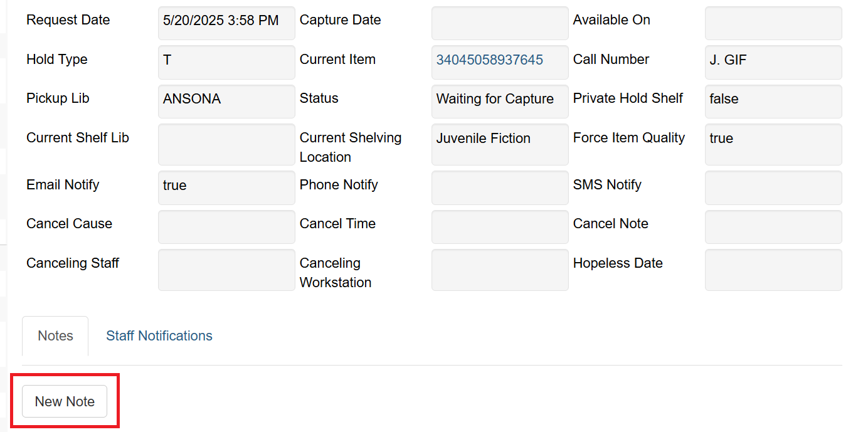Click the Call Number field with J. GIF
The image size is (868, 432).
click(x=773, y=62)
